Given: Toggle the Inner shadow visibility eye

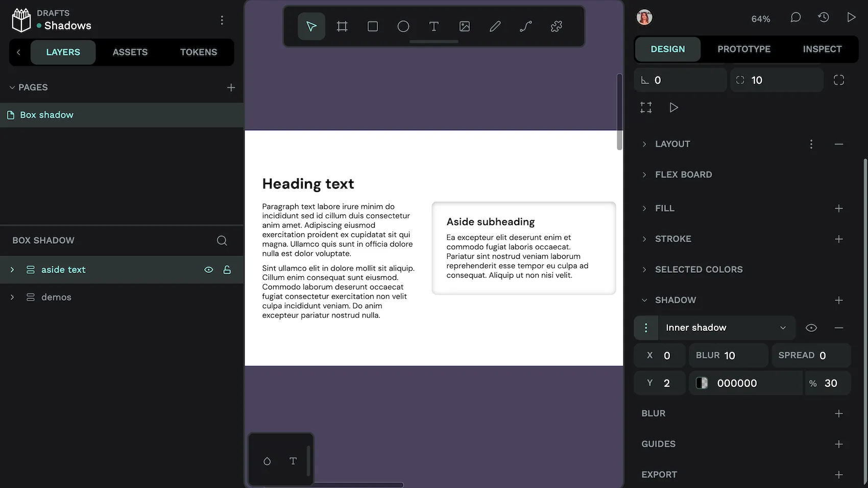Looking at the screenshot, I should click(x=811, y=328).
